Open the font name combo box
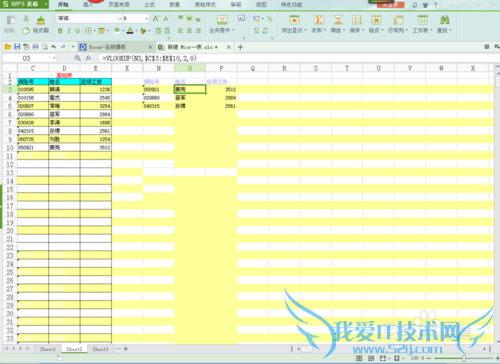This screenshot has width=500, height=364. 89,18
